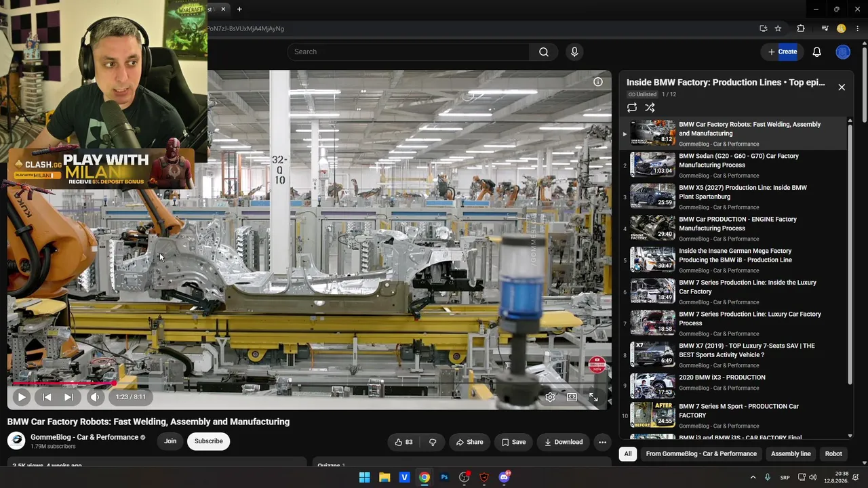Open the YouTube account avatar menu
The height and width of the screenshot is (488, 868).
coord(843,52)
